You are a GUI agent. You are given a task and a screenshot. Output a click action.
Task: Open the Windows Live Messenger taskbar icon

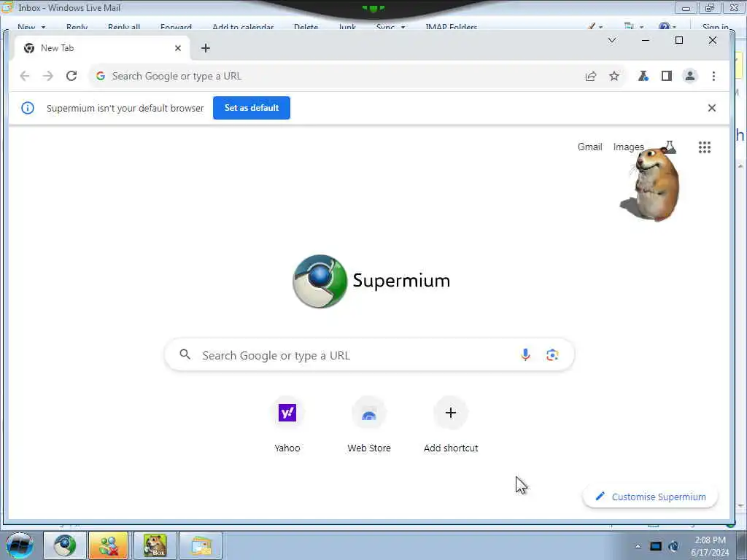[x=109, y=545]
